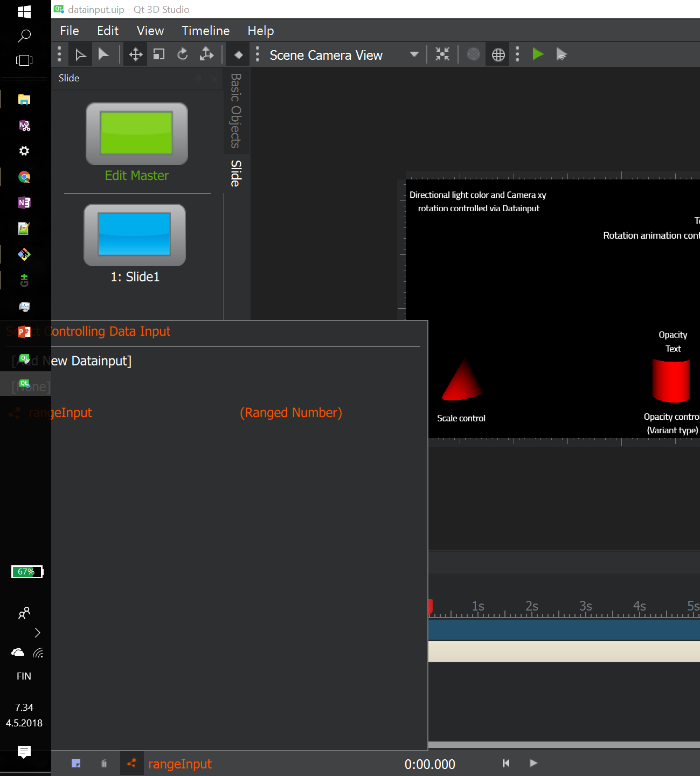Click the data input icon beside rangeInput

click(x=131, y=763)
